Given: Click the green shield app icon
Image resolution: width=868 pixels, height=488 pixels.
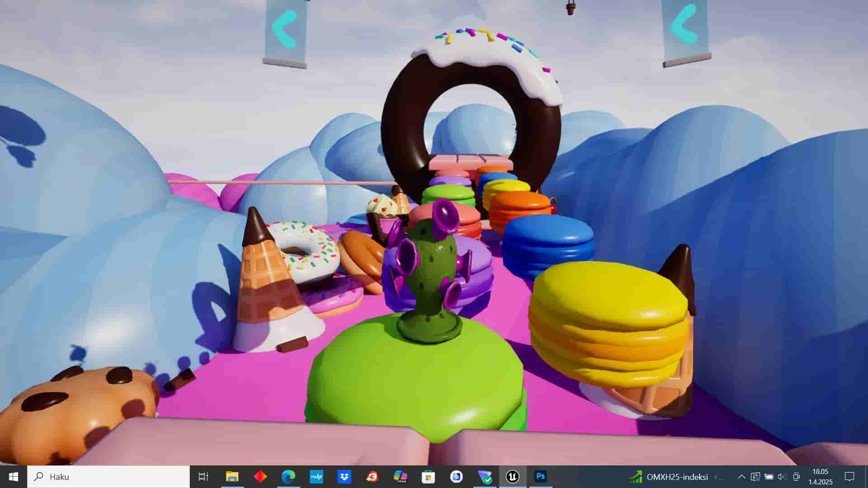Looking at the screenshot, I should click(x=484, y=477).
